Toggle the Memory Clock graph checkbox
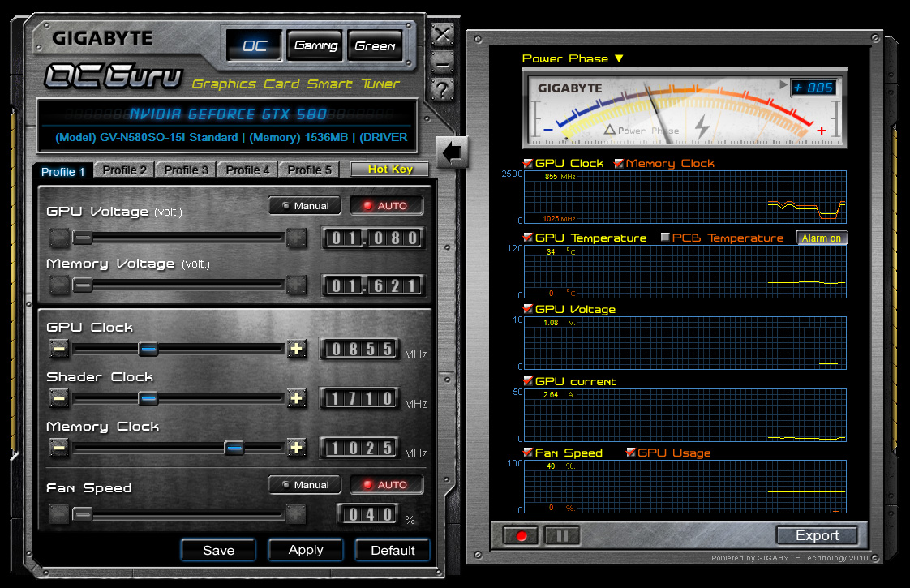The width and height of the screenshot is (910, 588). click(x=619, y=163)
